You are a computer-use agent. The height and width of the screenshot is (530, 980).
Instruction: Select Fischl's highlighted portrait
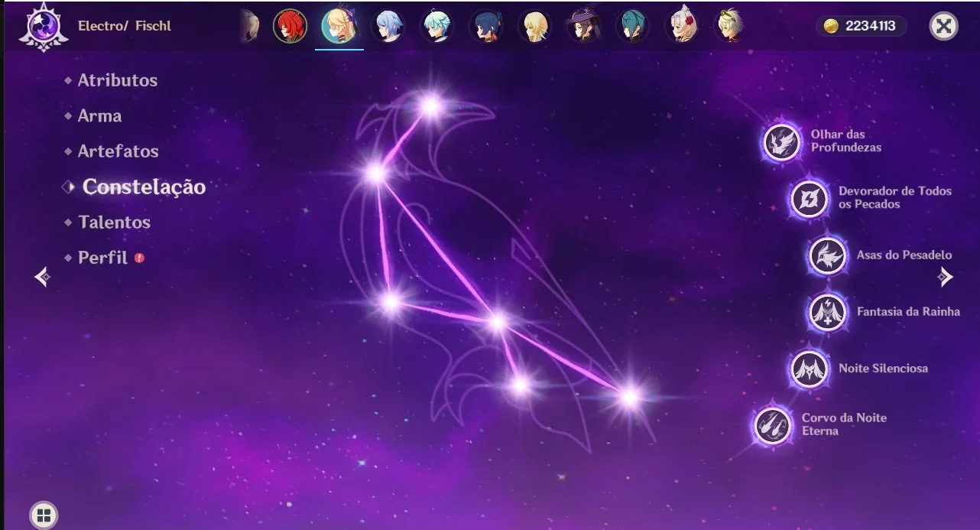pyautogui.click(x=339, y=26)
